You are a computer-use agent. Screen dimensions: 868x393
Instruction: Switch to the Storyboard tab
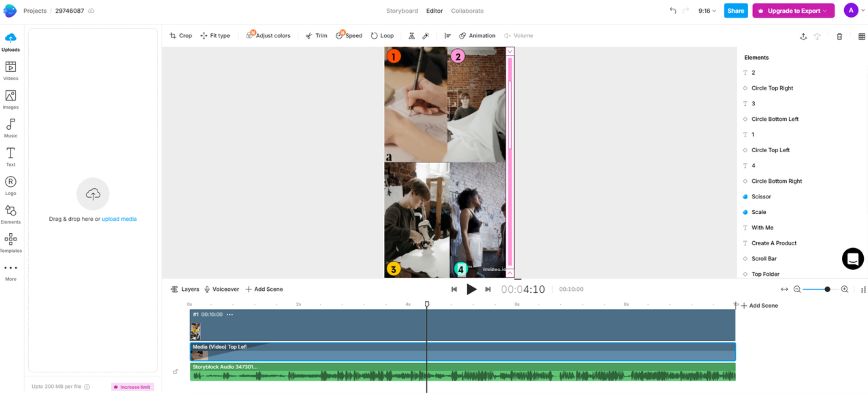coord(402,11)
